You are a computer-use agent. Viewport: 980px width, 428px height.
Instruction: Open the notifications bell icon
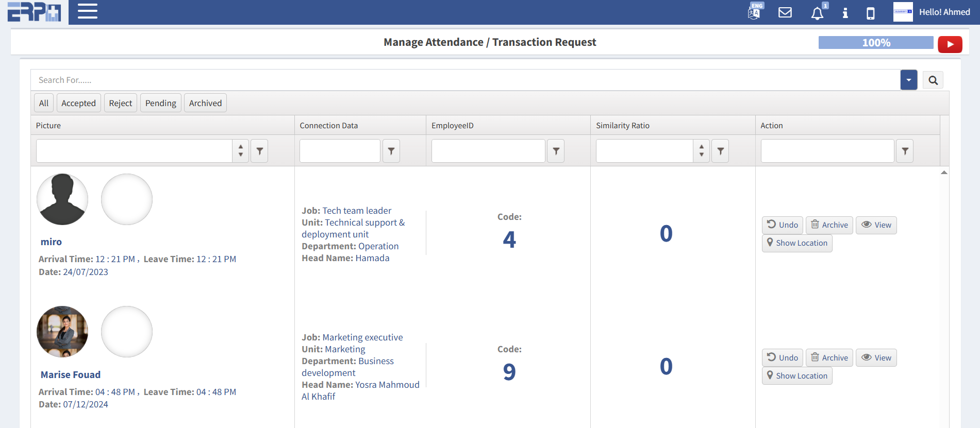817,13
